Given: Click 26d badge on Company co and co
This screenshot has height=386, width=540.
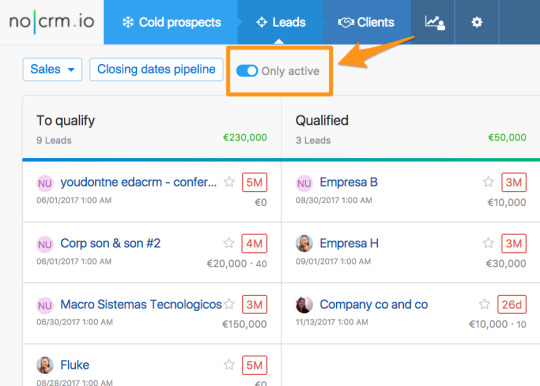Looking at the screenshot, I should (x=512, y=304).
